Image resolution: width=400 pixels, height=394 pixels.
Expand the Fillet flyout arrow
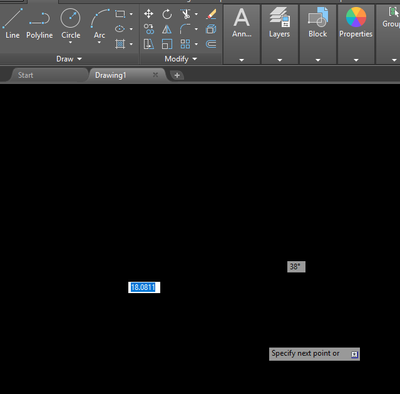pyautogui.click(x=196, y=29)
